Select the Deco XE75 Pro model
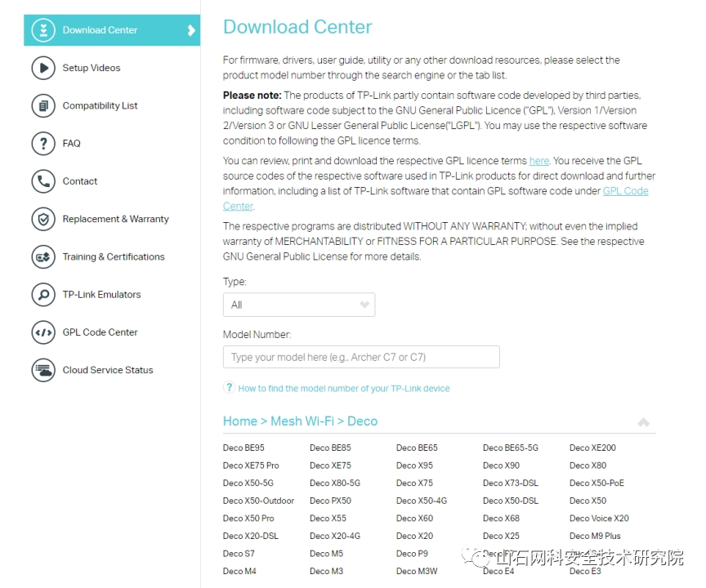Screen dimensions: 706x588 click(251, 465)
